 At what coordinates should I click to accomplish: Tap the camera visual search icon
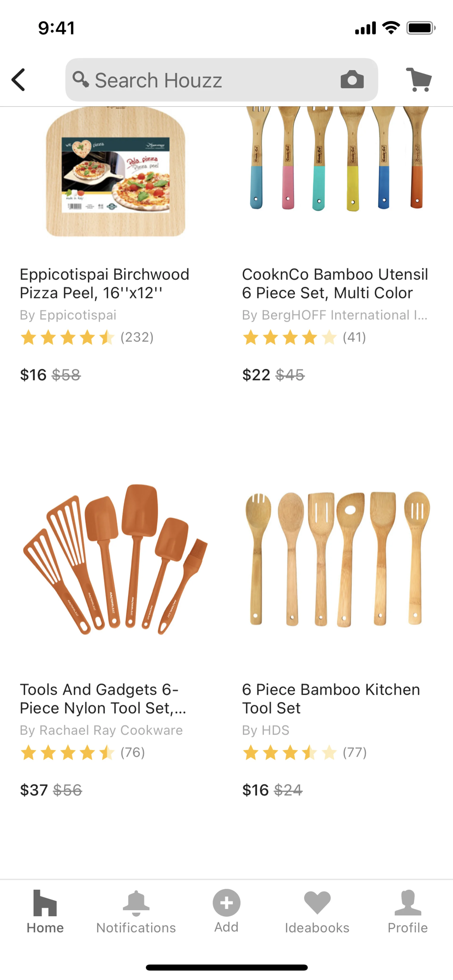352,80
